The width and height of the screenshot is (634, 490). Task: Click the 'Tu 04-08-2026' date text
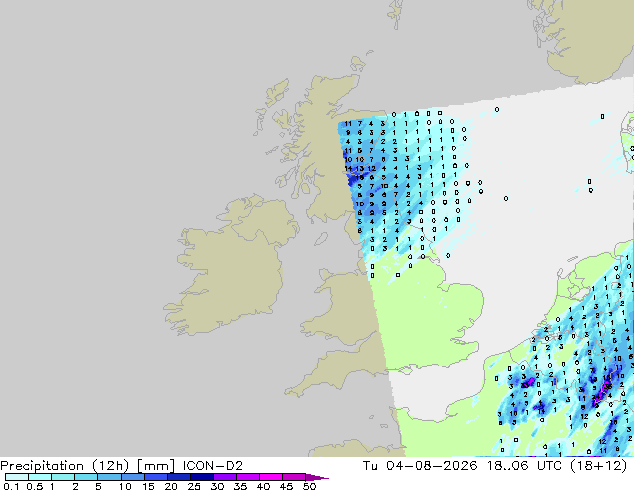point(420,466)
